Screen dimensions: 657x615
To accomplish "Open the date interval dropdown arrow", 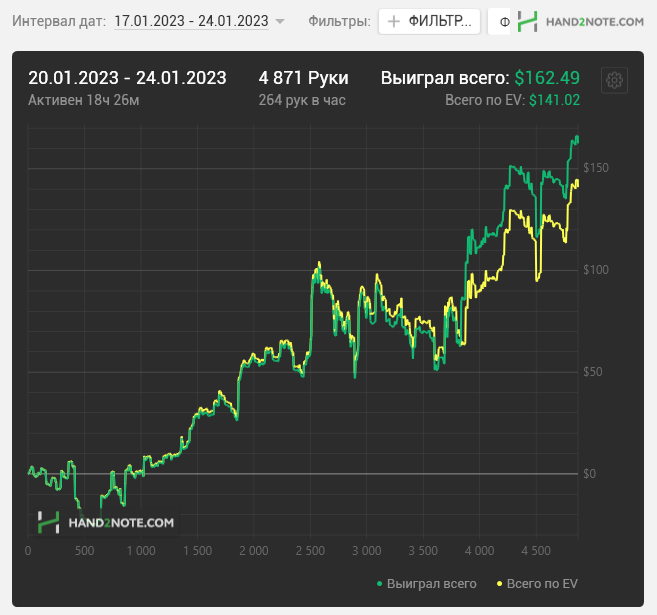I will (280, 21).
